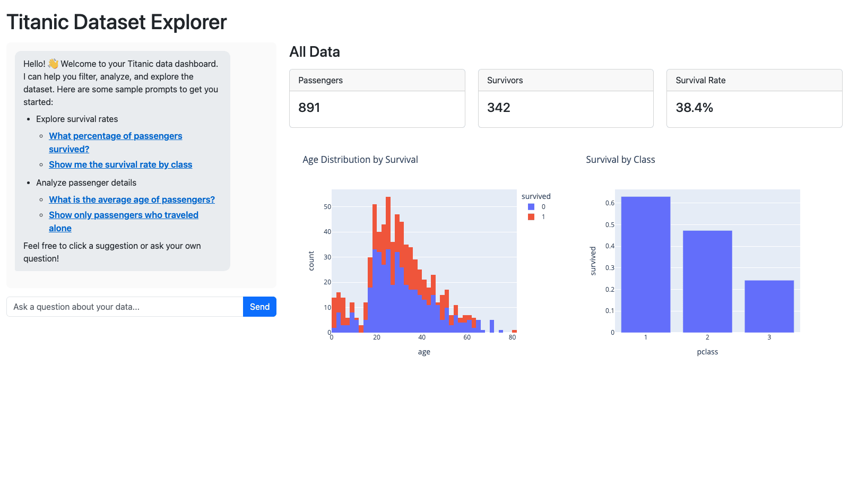Select "What is the average age of passengers?"
The height and width of the screenshot is (504, 849).
(132, 199)
